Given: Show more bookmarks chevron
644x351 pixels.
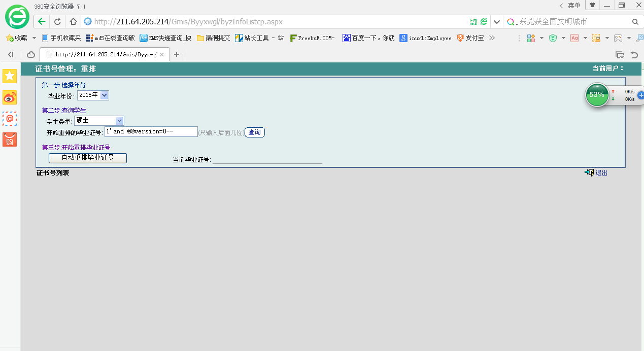Looking at the screenshot, I should [x=491, y=38].
